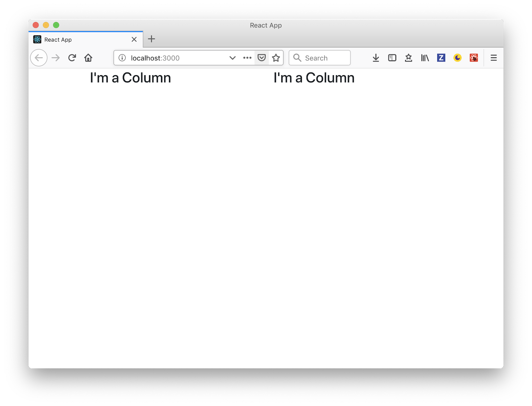Open page actions three-dot menu

point(247,58)
